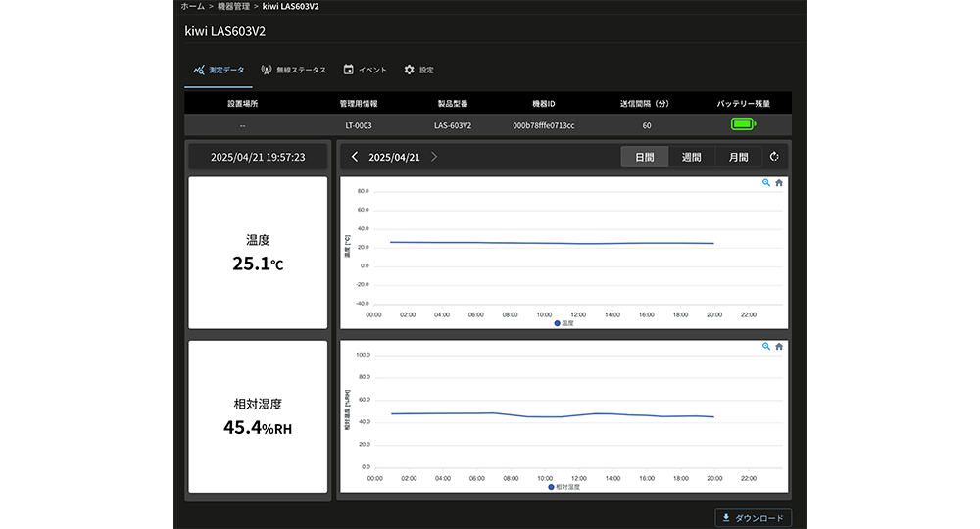Screen dimensions: 980x529
Task: Click home reset icon on temperature chart
Action: tap(779, 182)
